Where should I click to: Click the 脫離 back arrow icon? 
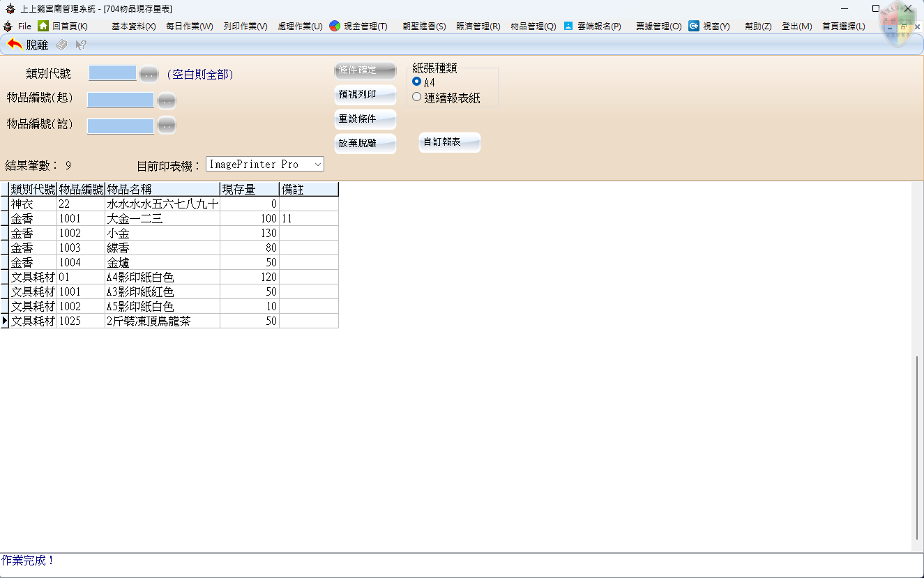click(15, 45)
